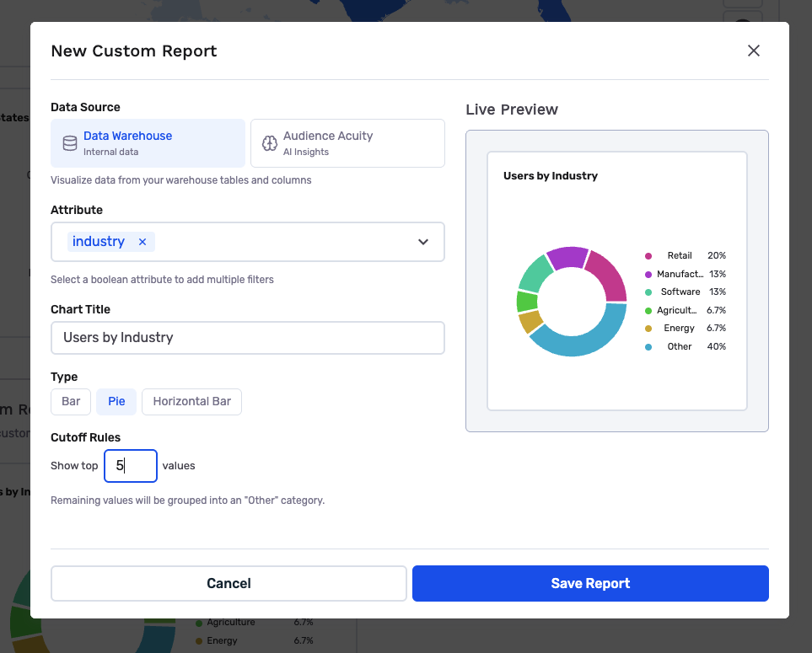Click the Other blue legend dot
Viewport: 812px width, 653px height.
[x=648, y=346]
